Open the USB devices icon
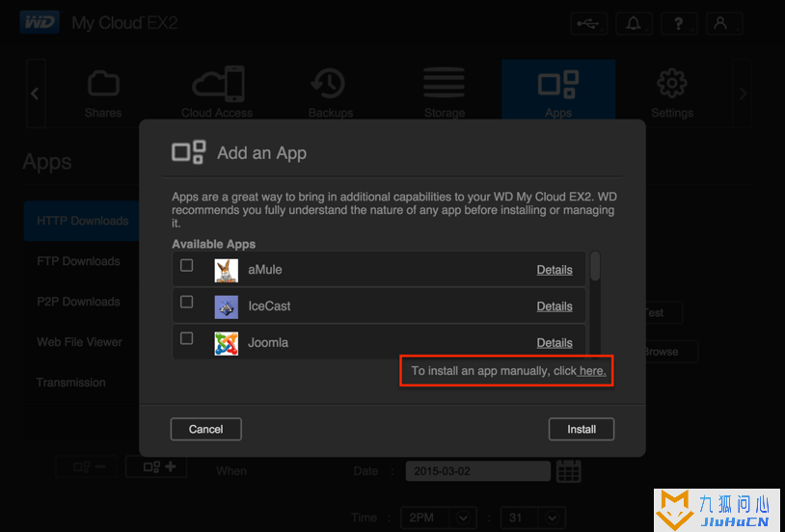This screenshot has height=532, width=785. coord(588,23)
